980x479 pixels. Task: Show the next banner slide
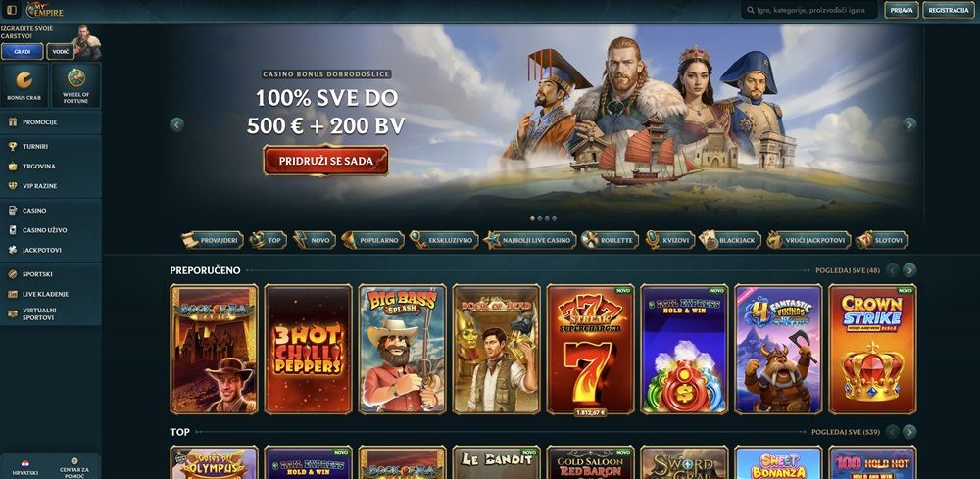point(909,124)
